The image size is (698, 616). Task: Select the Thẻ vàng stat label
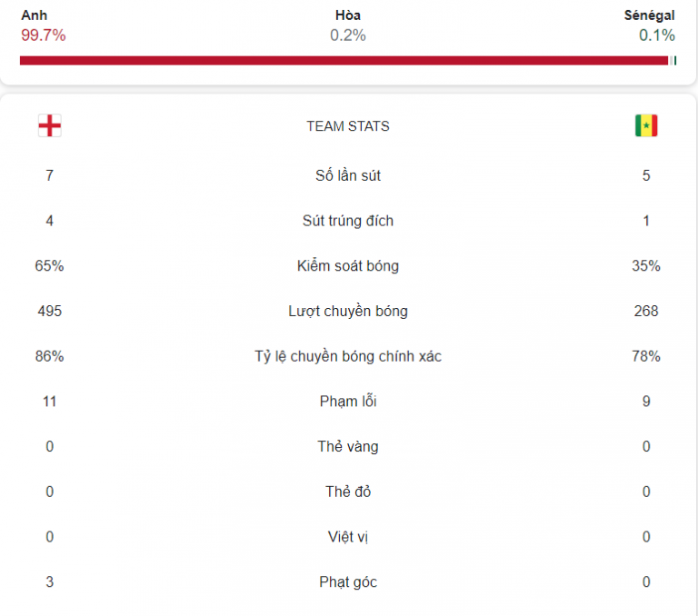pyautogui.click(x=348, y=446)
